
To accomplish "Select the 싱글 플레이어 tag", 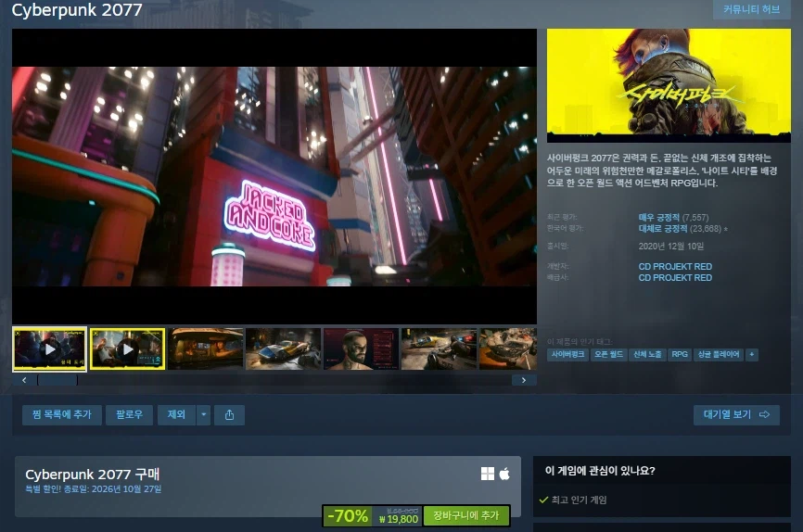I will coord(719,354).
